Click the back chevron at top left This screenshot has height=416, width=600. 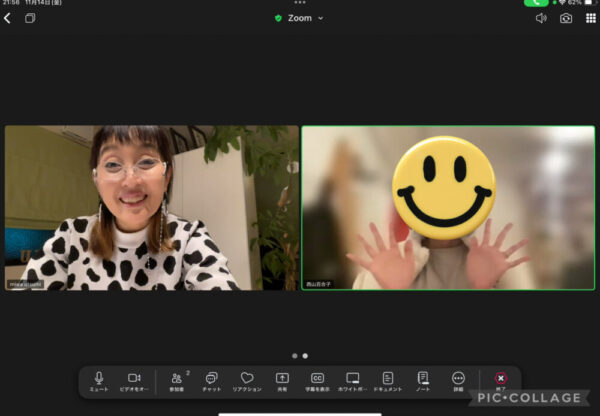point(8,18)
